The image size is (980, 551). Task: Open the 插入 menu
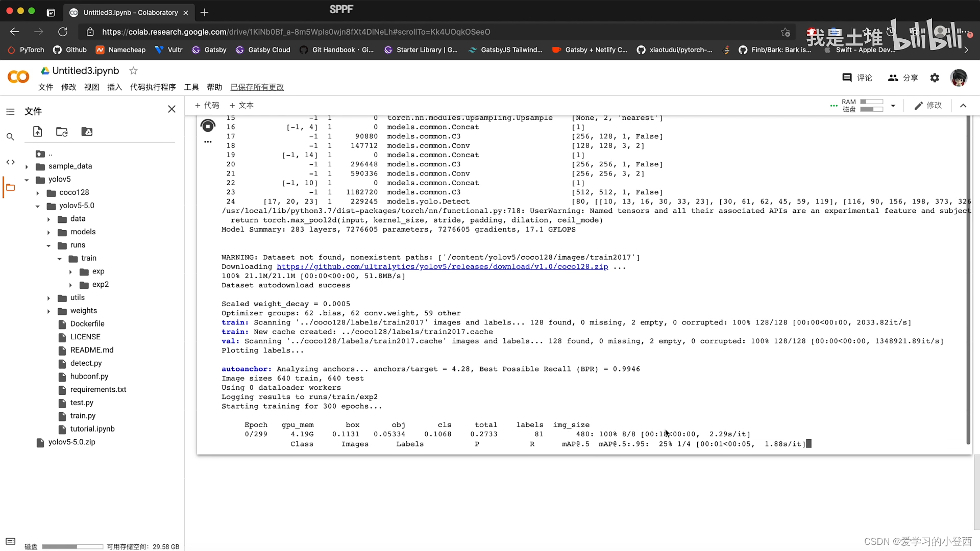tap(114, 87)
